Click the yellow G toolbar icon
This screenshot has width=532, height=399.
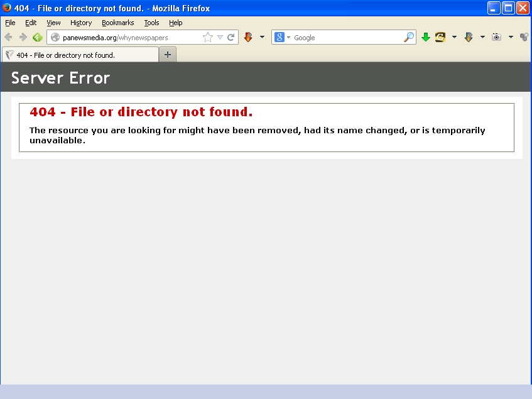pos(440,37)
